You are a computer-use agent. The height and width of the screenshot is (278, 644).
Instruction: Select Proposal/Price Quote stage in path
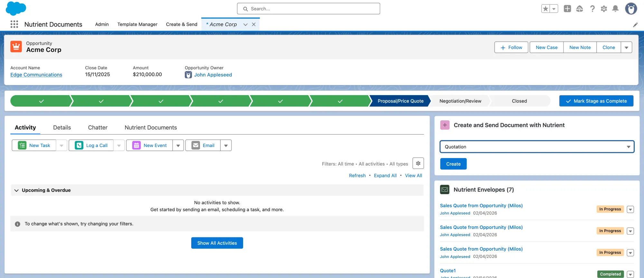point(400,101)
